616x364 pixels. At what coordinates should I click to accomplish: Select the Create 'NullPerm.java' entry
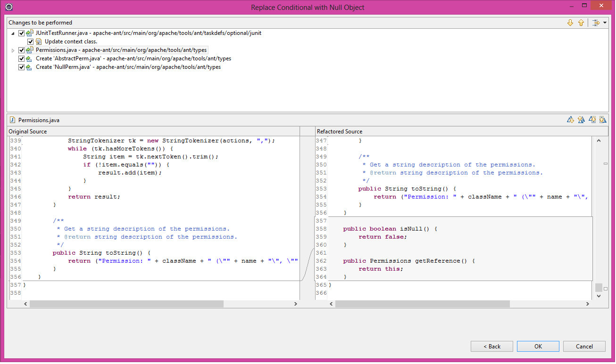pyautogui.click(x=128, y=67)
